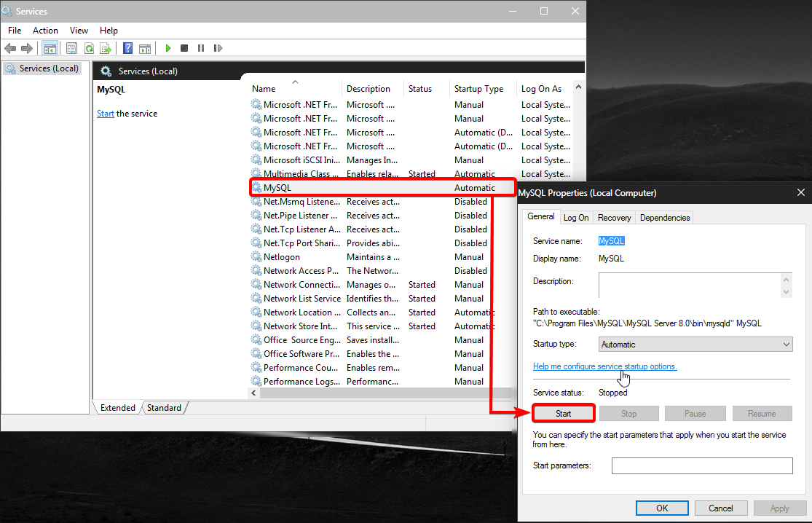Screen dimensions: 812x523
Task: Click the Refresh toolbar icon
Action: point(89,48)
